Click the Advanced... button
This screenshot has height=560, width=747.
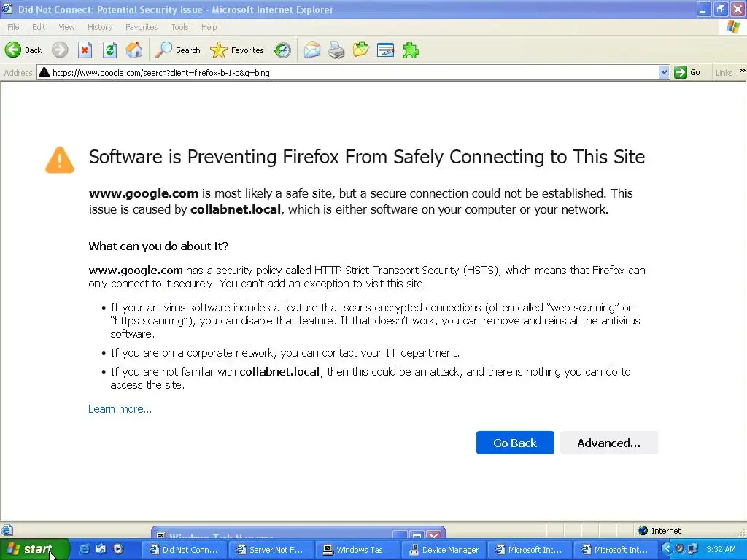coord(609,443)
